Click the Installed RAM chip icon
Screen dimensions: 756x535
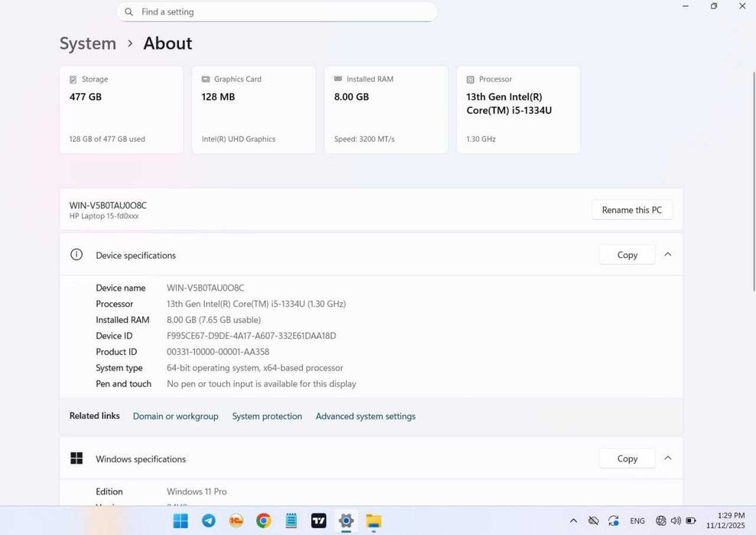338,79
